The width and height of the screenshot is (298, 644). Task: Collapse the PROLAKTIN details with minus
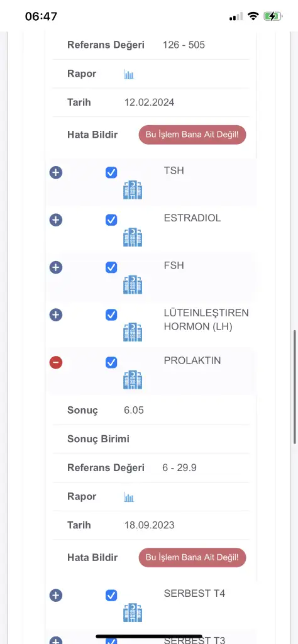(x=56, y=362)
